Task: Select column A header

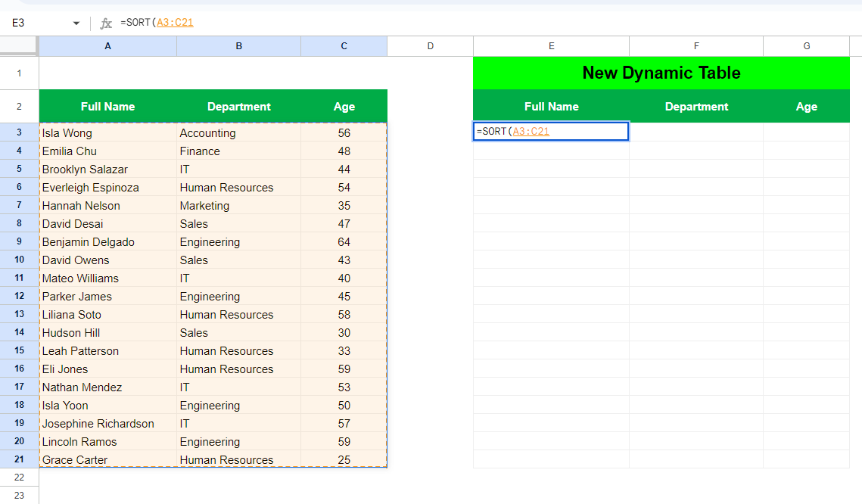Action: [107, 46]
